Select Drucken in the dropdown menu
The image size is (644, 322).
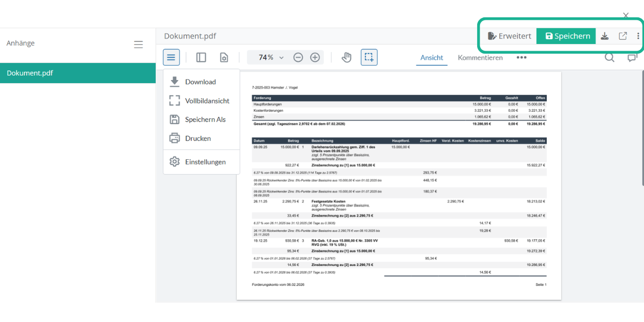pos(198,139)
